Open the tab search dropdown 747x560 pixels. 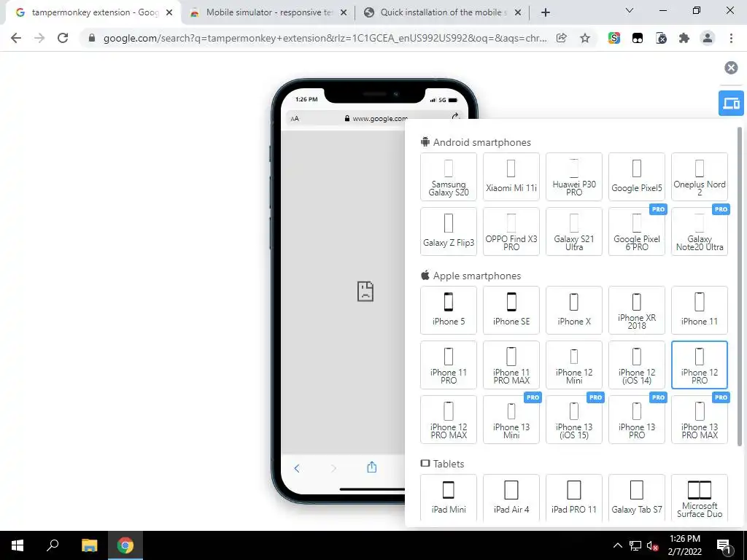[630, 10]
